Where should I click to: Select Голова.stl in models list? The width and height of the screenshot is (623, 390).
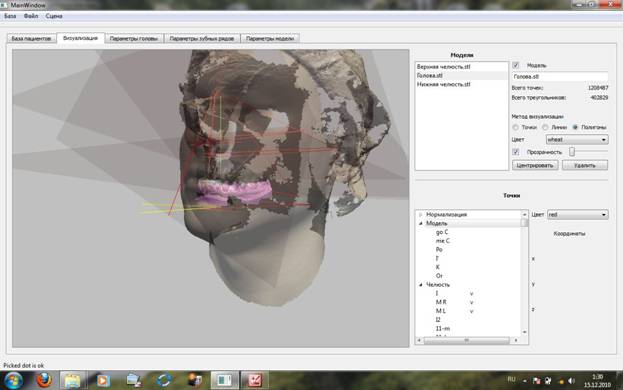click(x=430, y=75)
